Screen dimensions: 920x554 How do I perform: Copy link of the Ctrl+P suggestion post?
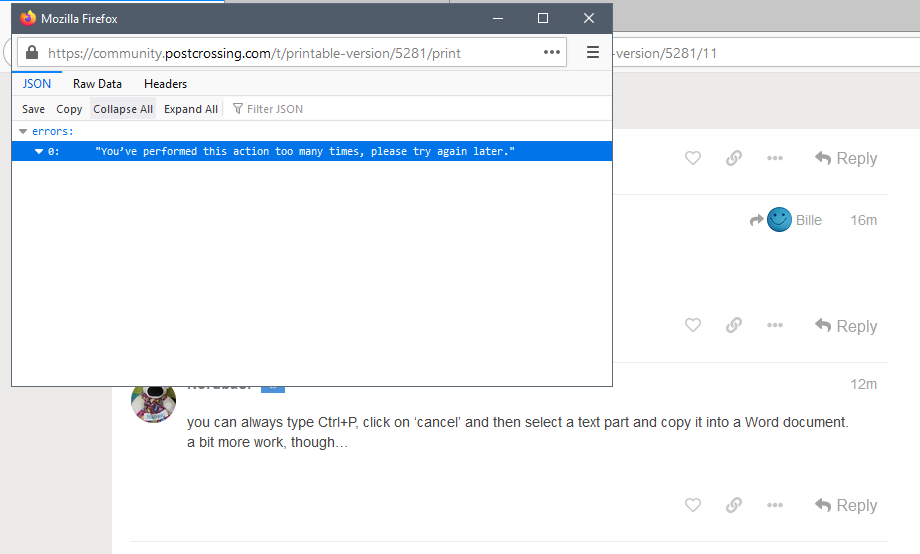(734, 505)
